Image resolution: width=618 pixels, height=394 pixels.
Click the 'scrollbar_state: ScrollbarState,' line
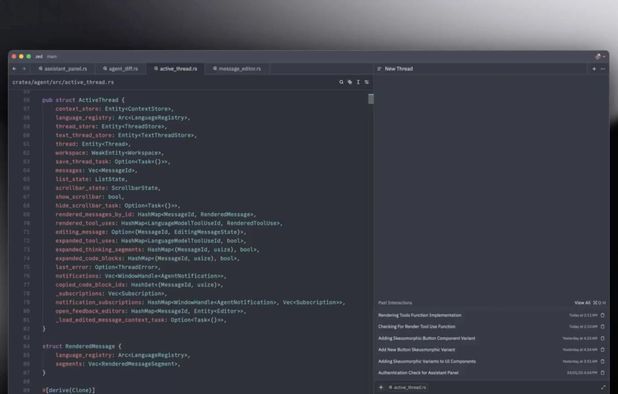click(108, 188)
